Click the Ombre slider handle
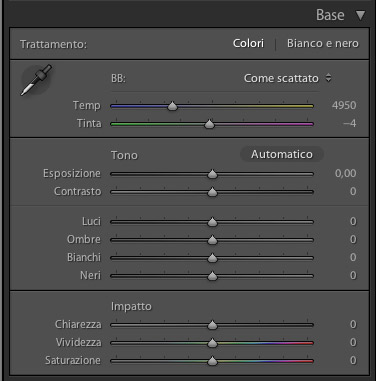The height and width of the screenshot is (381, 376). (x=212, y=240)
